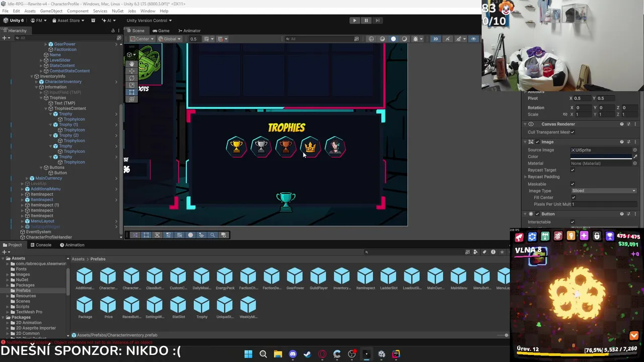Open the Unity Version Control dropdown

[149, 21]
